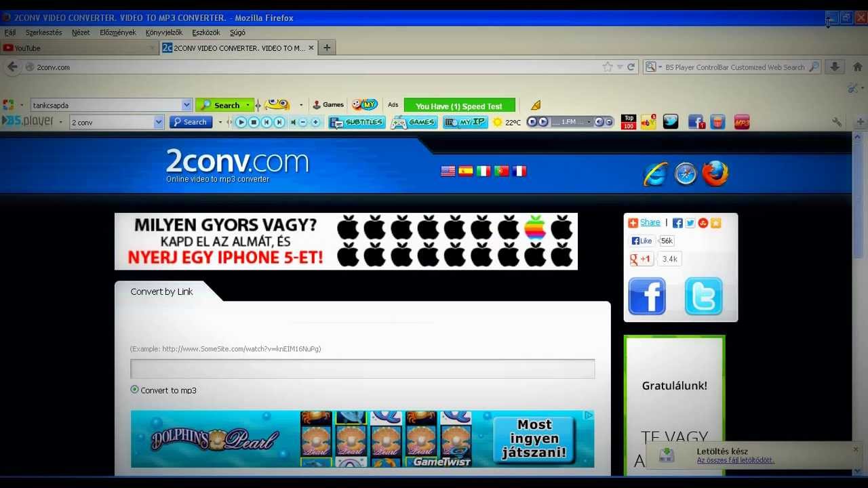This screenshot has width=868, height=488.
Task: Open the Fájl menu
Action: [10, 33]
